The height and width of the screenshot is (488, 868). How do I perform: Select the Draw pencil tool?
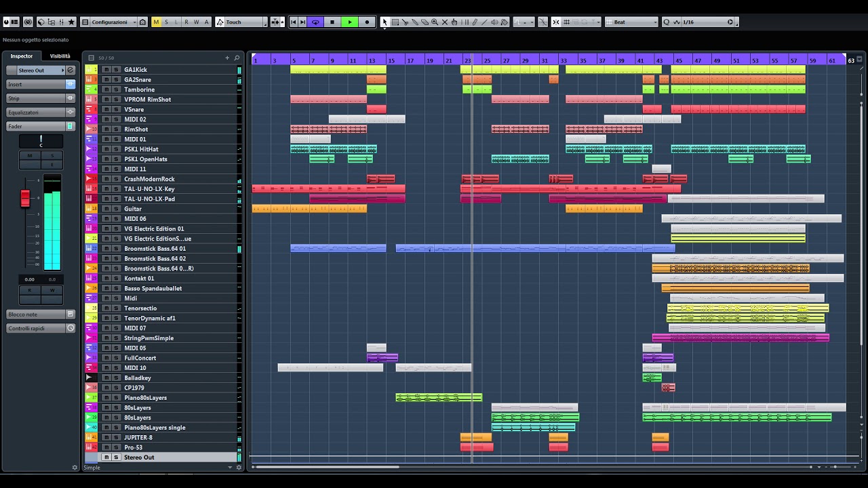pyautogui.click(x=475, y=22)
